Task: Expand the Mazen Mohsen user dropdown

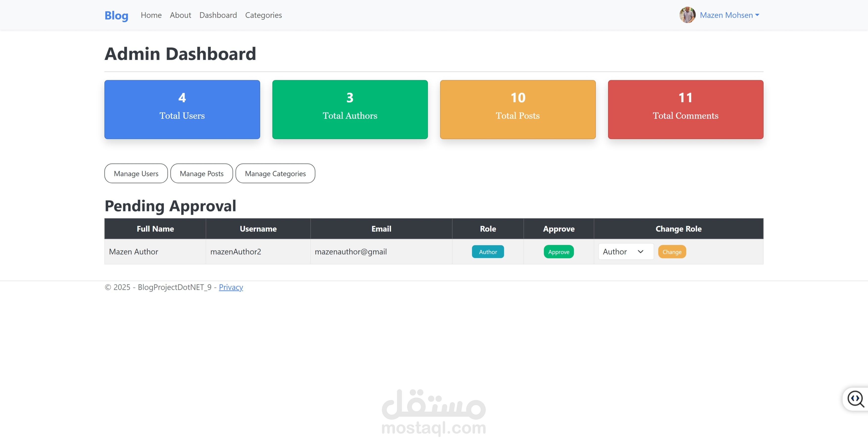Action: coord(729,15)
